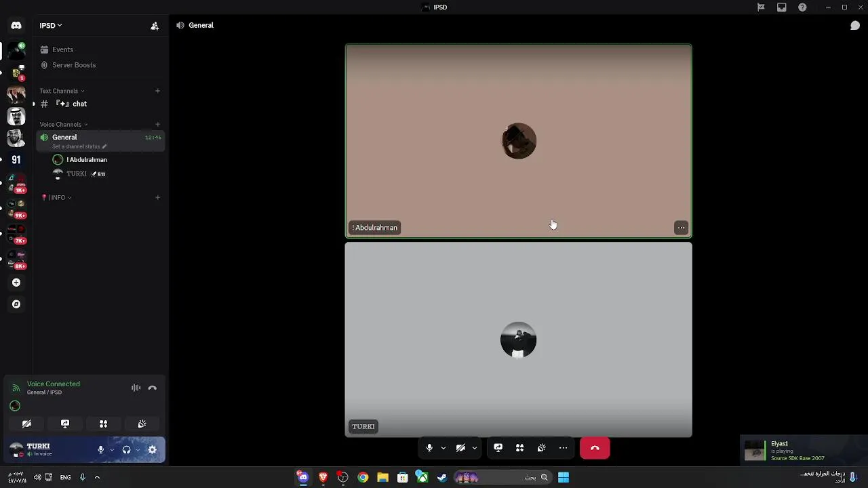The width and height of the screenshot is (868, 488).
Task: Collapse the Text Channels category
Action: [x=62, y=91]
